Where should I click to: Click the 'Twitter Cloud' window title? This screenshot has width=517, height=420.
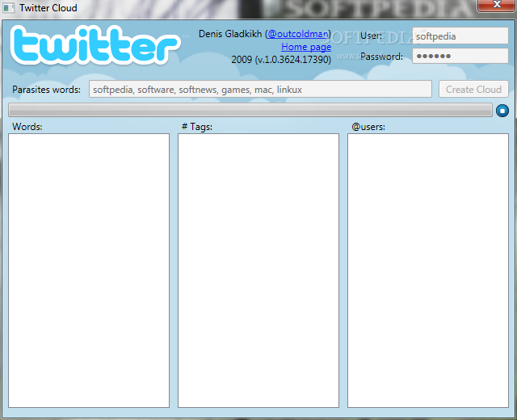point(48,7)
